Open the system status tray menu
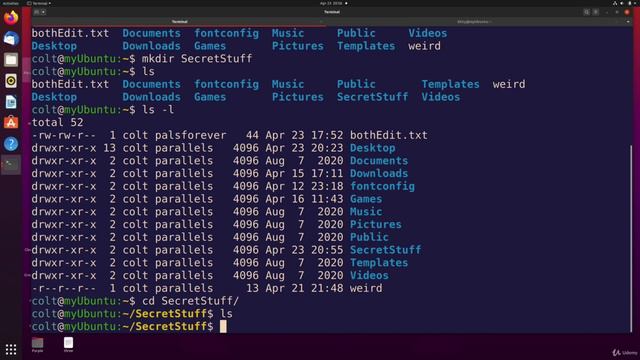This screenshot has height=360, width=640. [x=624, y=3]
